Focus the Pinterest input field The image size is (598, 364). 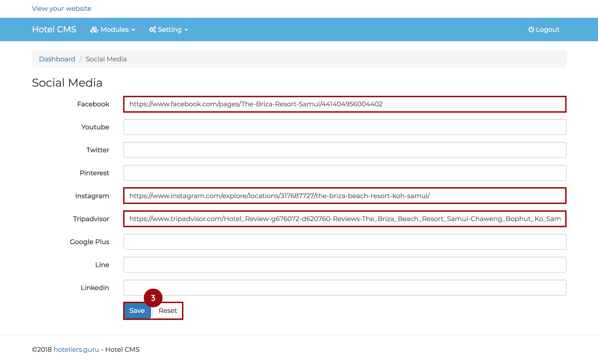coord(345,173)
